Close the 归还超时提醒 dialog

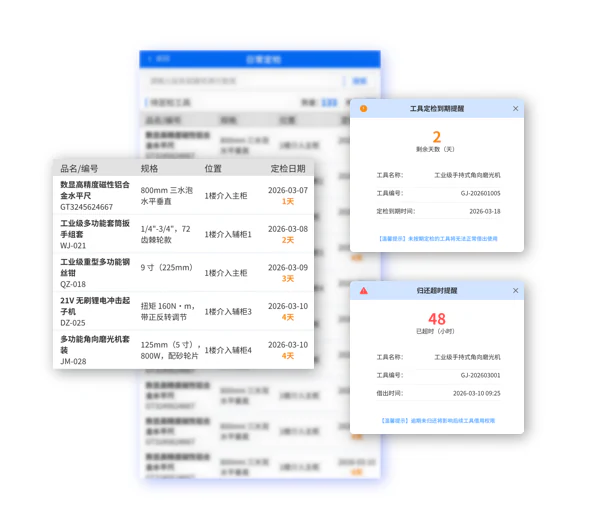[515, 291]
